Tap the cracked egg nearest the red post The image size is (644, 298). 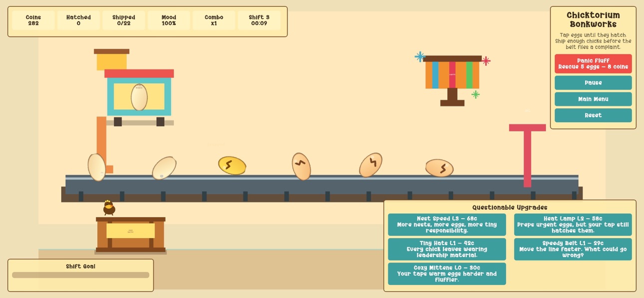(x=439, y=168)
